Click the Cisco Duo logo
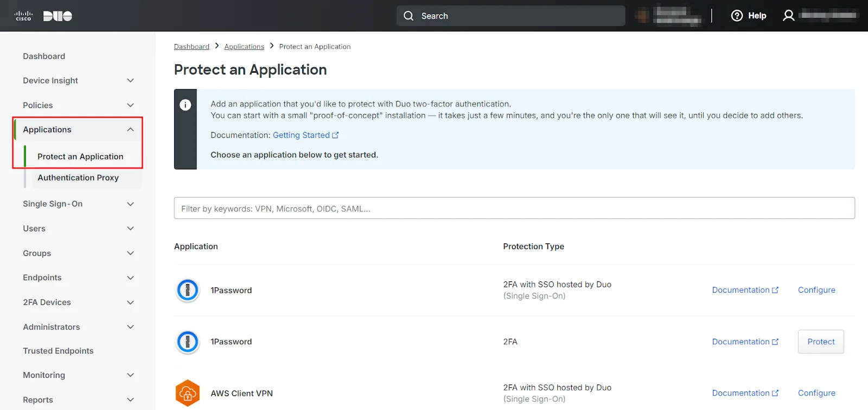Viewport: 868px width, 410px height. tap(43, 16)
